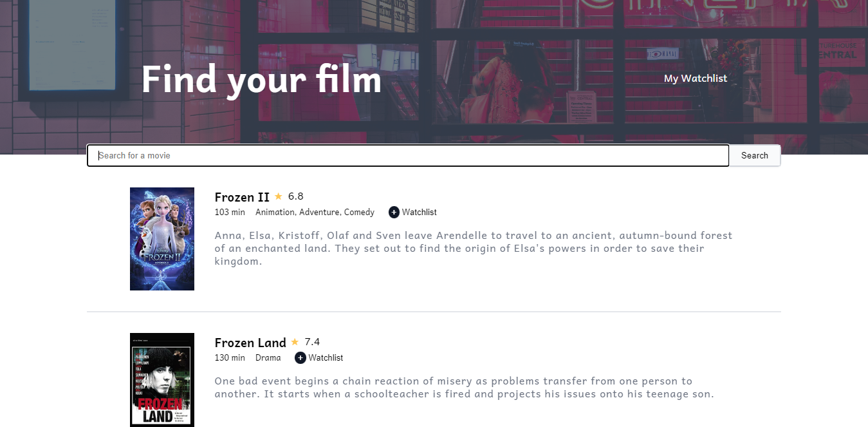
Task: Click the star icon next to Frozen Land rating
Action: click(295, 342)
